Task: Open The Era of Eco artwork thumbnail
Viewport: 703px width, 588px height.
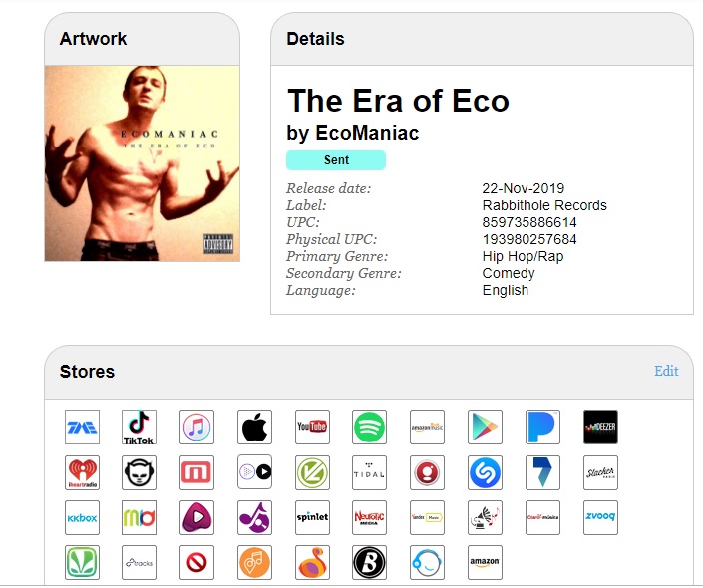Action: coord(143,163)
